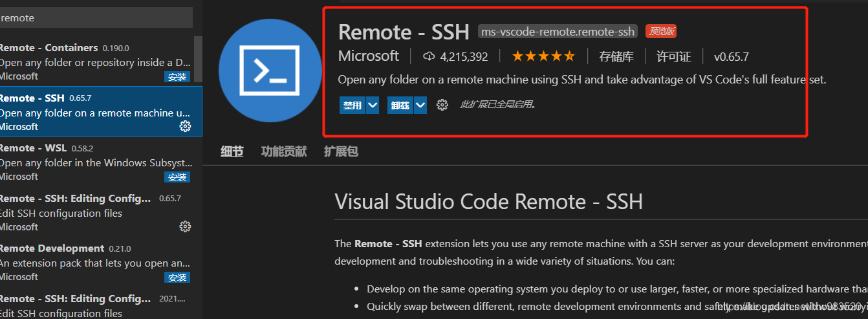Expand the 卸载 dropdown arrow

(420, 105)
